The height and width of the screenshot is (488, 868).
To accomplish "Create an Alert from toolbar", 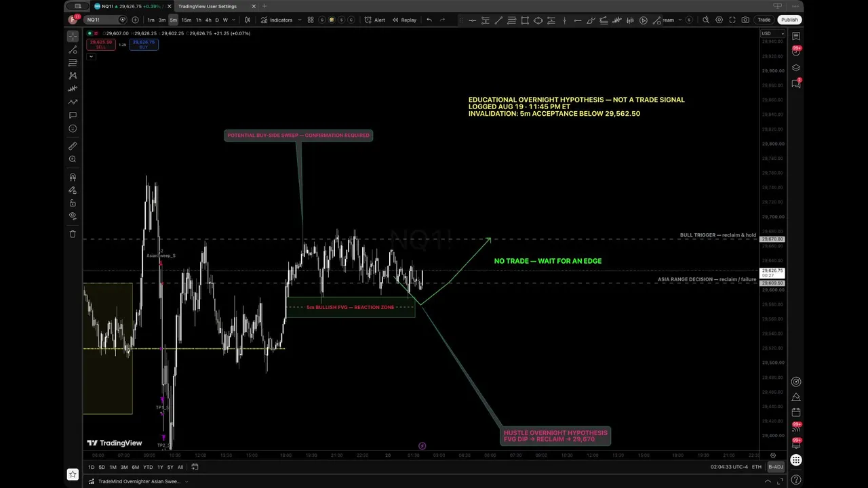I will pyautogui.click(x=374, y=20).
